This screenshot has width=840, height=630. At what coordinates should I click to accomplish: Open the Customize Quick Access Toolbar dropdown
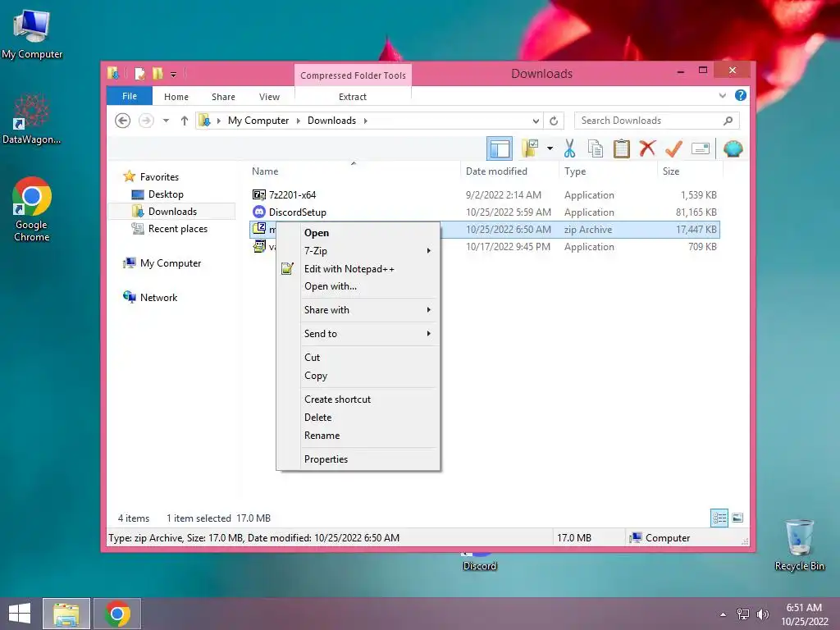174,75
